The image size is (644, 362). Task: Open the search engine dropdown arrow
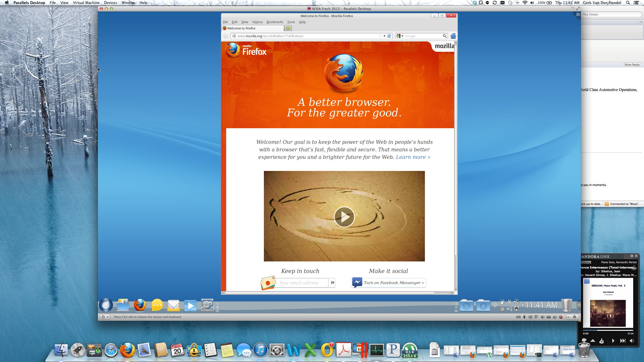point(403,36)
